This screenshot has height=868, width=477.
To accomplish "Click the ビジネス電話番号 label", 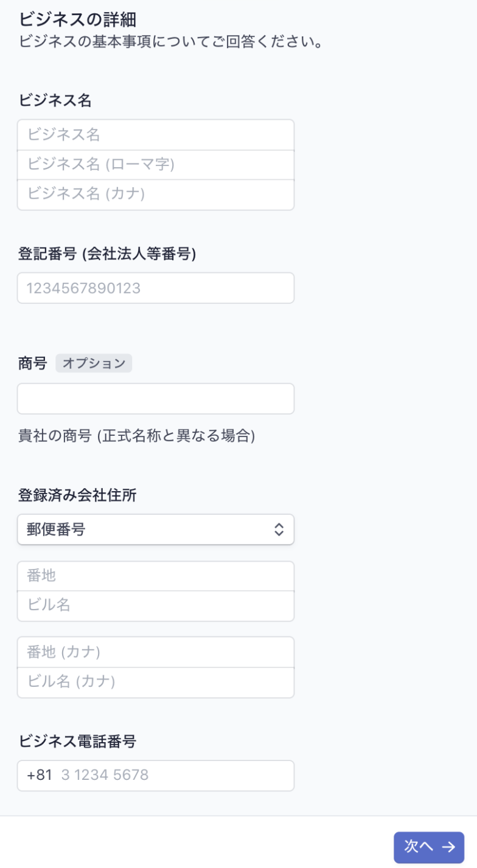I will click(x=77, y=741).
